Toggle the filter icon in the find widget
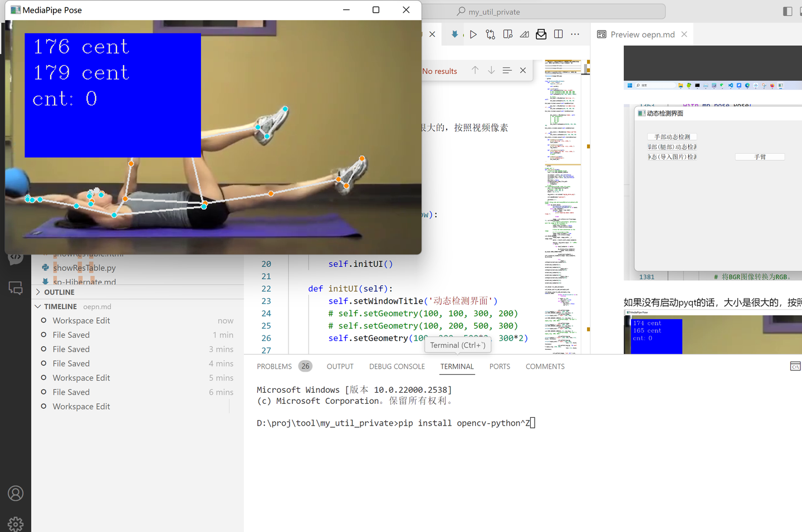This screenshot has height=532, width=802. (507, 70)
